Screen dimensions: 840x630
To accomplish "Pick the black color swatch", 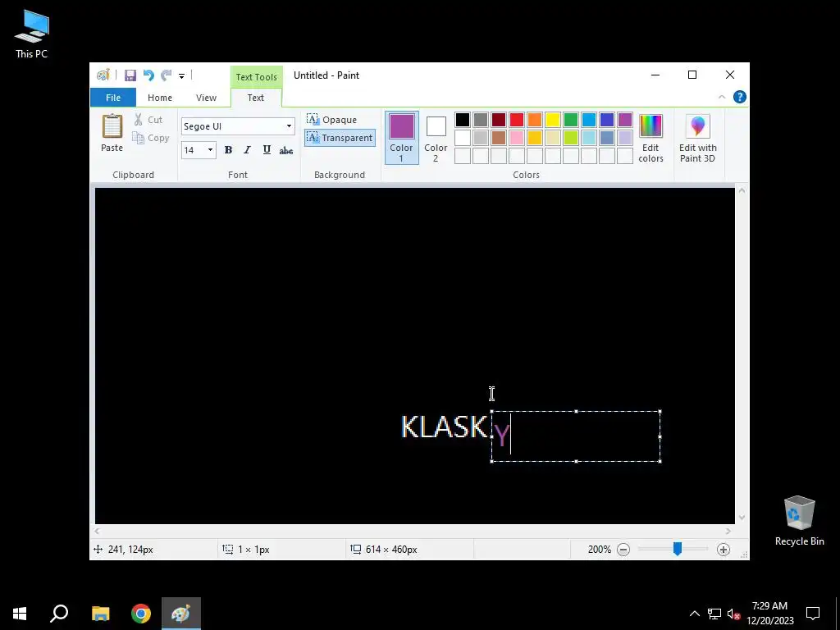I will pyautogui.click(x=463, y=120).
